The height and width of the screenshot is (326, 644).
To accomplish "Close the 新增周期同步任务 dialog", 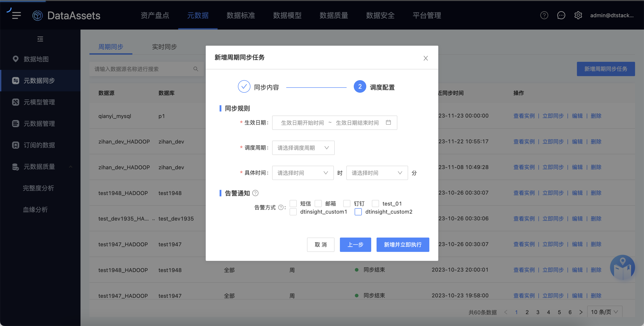I will click(426, 58).
